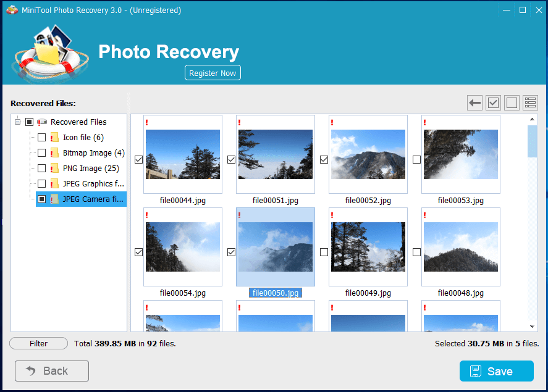The width and height of the screenshot is (548, 392).
Task: Select the JPEG Camera file tree item
Action: tap(93, 199)
